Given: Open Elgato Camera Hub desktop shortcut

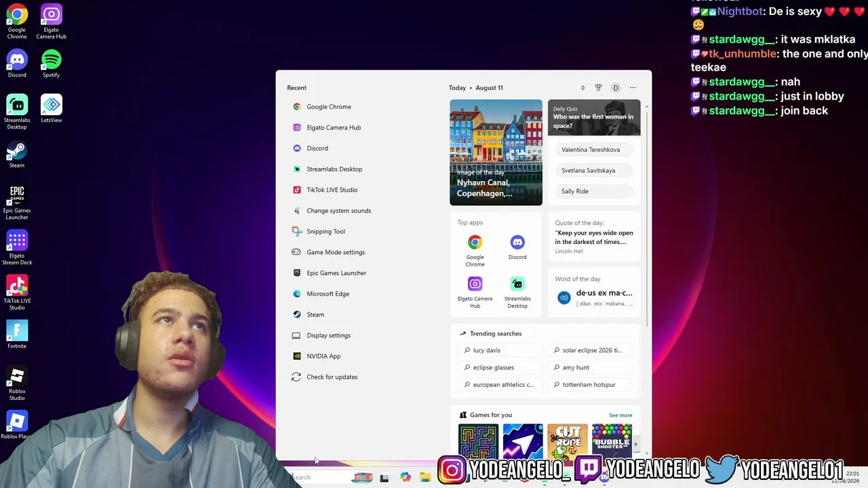Looking at the screenshot, I should (x=51, y=22).
